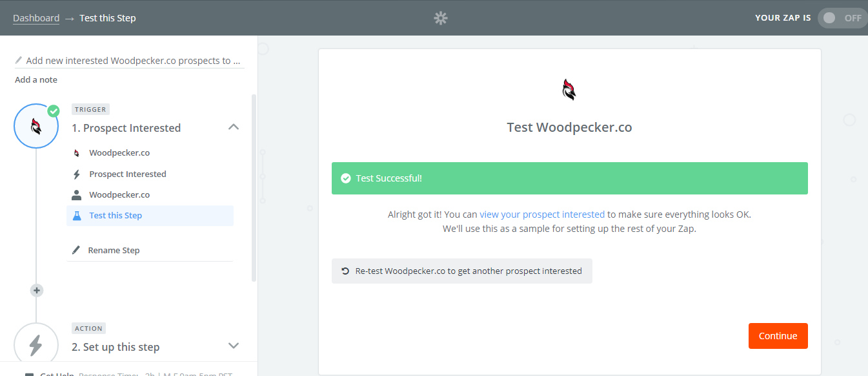This screenshot has width=868, height=376.
Task: Click the small Woodpecker bird icon in sidebar
Action: tap(77, 153)
